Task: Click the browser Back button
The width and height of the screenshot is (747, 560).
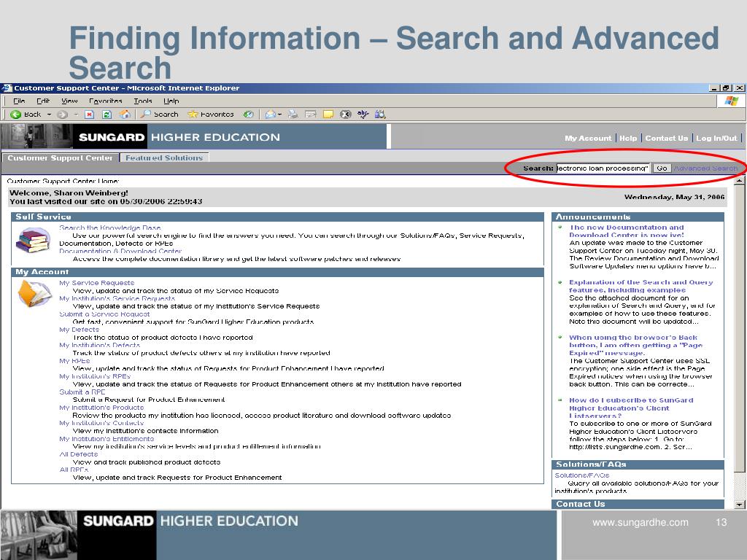Action: [26, 114]
